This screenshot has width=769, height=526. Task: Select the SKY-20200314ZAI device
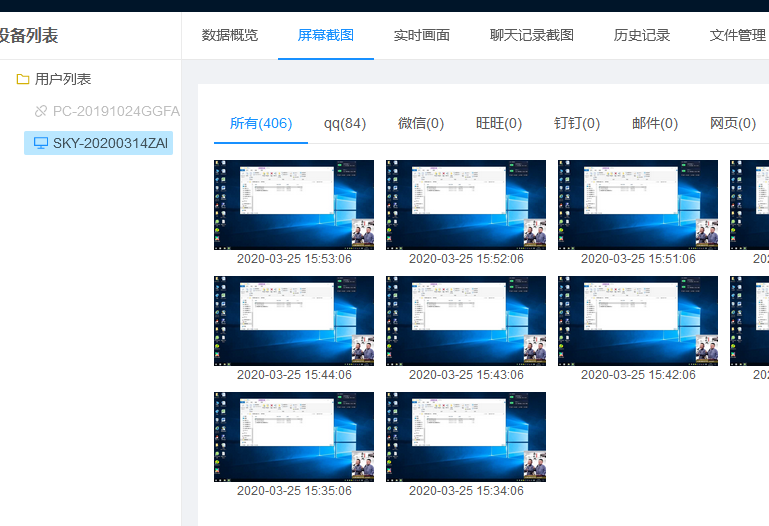tap(109, 143)
